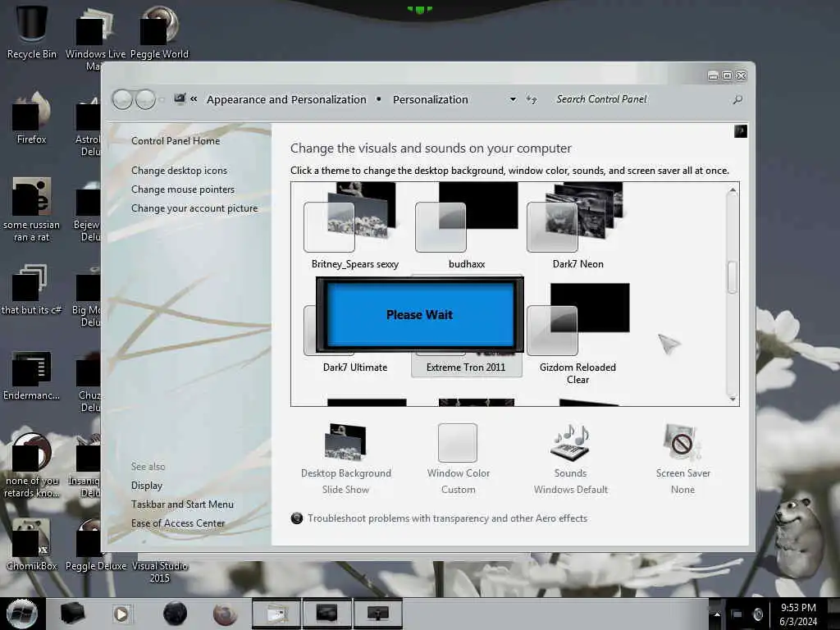The width and height of the screenshot is (840, 630).
Task: Open the Peggle World desktop shortcut
Action: click(159, 32)
